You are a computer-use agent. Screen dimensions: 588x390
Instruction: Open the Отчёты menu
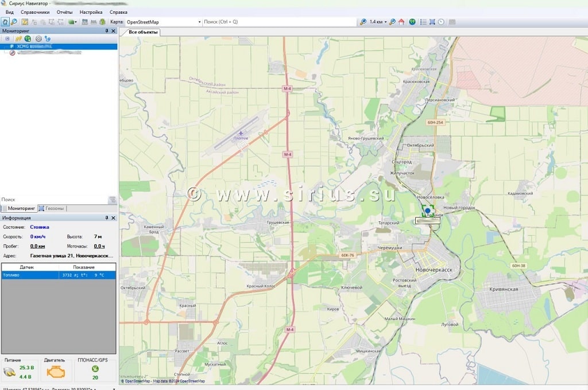(x=64, y=12)
